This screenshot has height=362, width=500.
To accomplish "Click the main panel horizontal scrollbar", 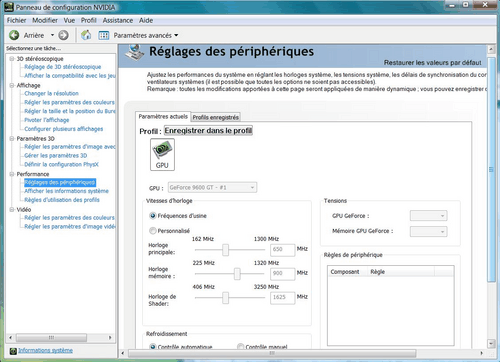I will [x=272, y=353].
